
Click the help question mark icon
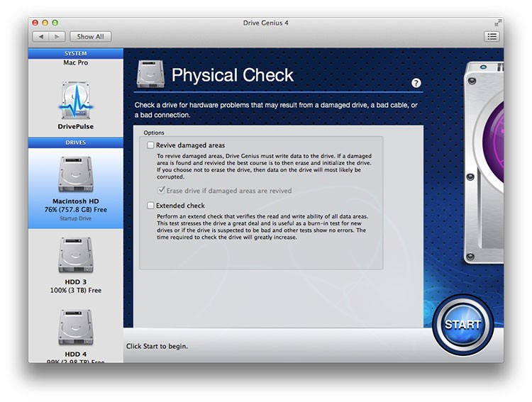click(416, 83)
